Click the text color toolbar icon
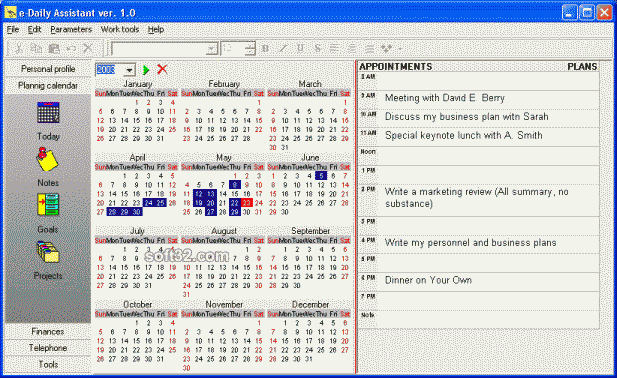This screenshot has height=378, width=617. point(386,48)
